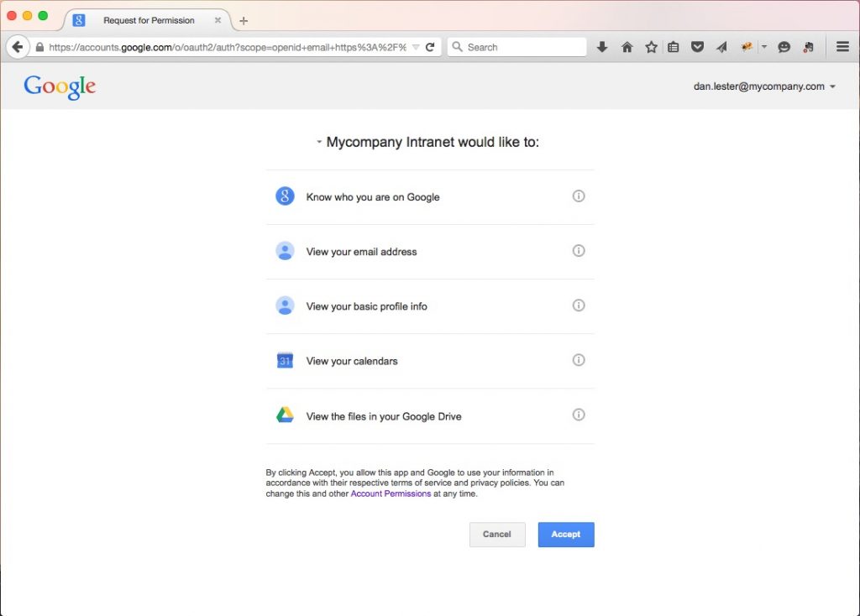Save page to Pocket icon
The width and height of the screenshot is (860, 616).
(x=697, y=47)
